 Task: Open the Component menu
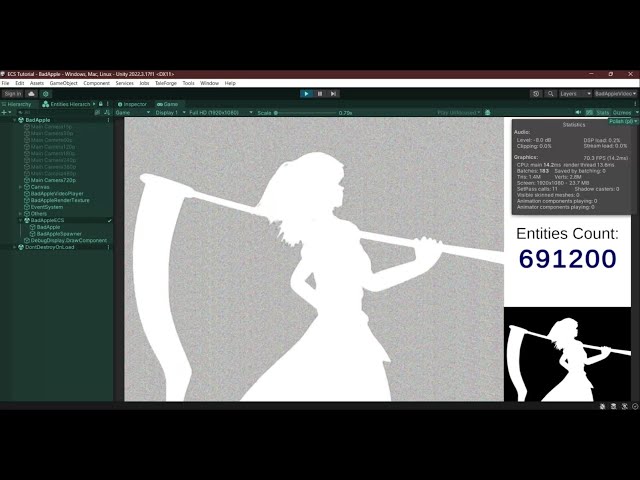[96, 83]
